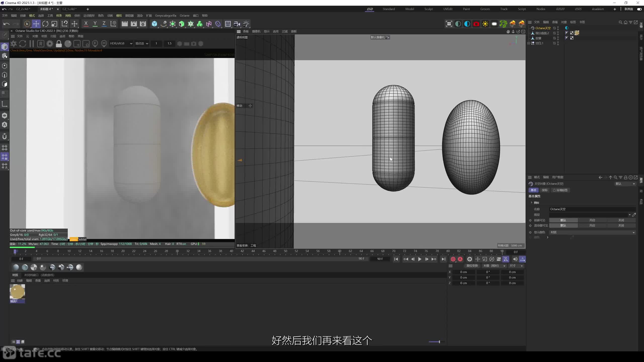Set 渲染器可见 to 关闭
Viewport: 644px width, 362px height.
(x=621, y=225)
